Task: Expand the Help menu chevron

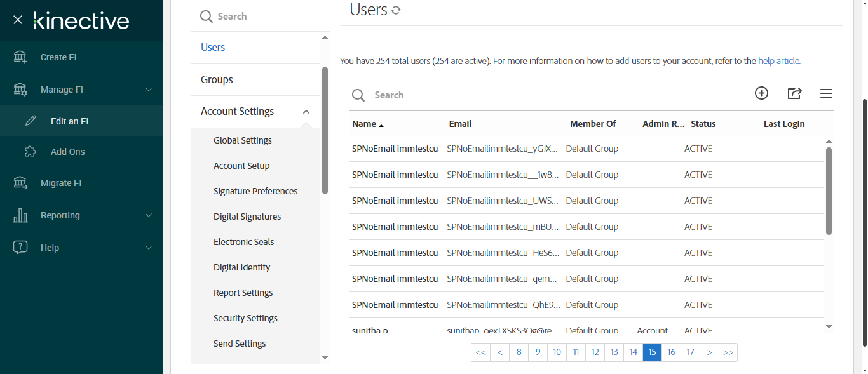Action: pos(149,248)
